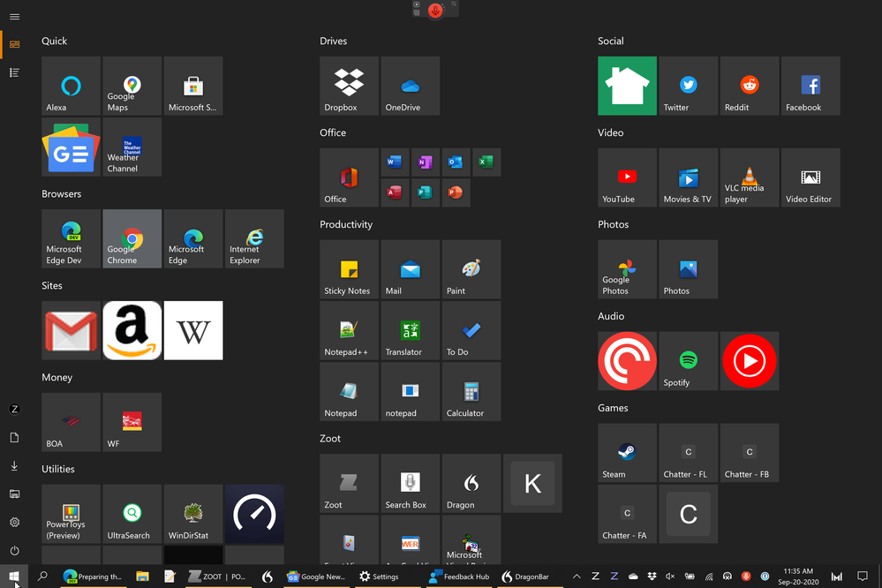Viewport: 882px width, 588px height.
Task: Switch to All apps list view
Action: [x=15, y=72]
